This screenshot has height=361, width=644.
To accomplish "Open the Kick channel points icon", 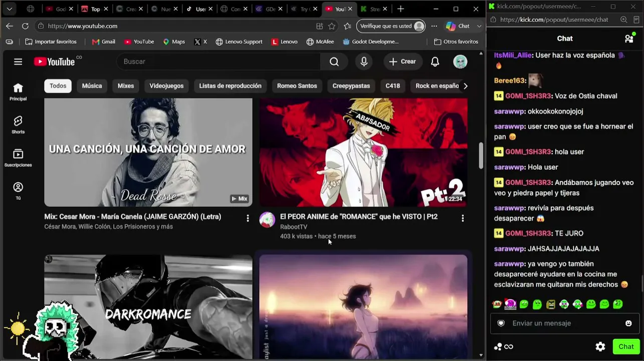I will (504, 346).
